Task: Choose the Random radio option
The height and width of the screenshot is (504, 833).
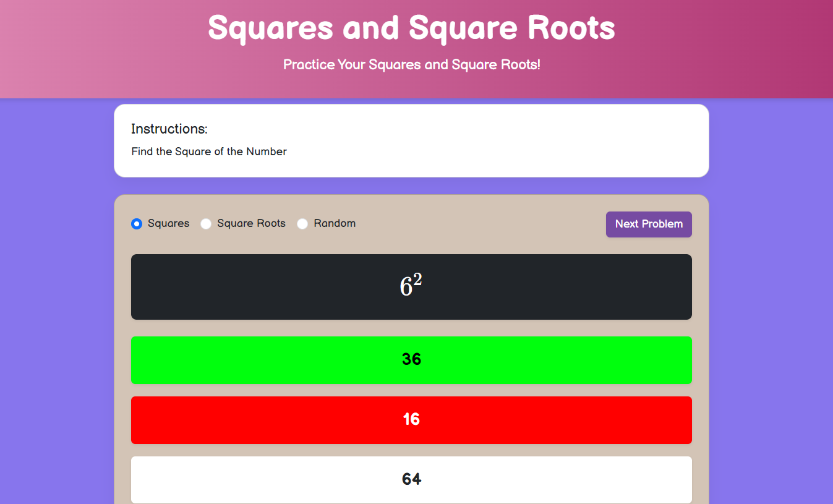Action: coord(302,224)
